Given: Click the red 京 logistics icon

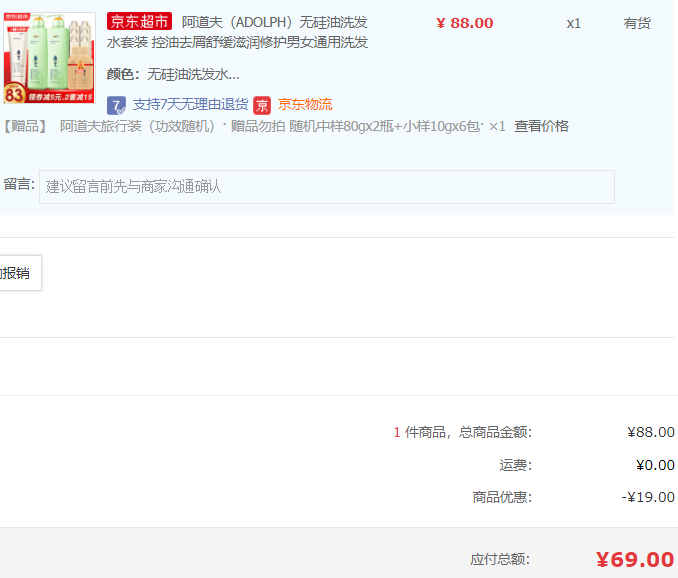Looking at the screenshot, I should coord(262,105).
